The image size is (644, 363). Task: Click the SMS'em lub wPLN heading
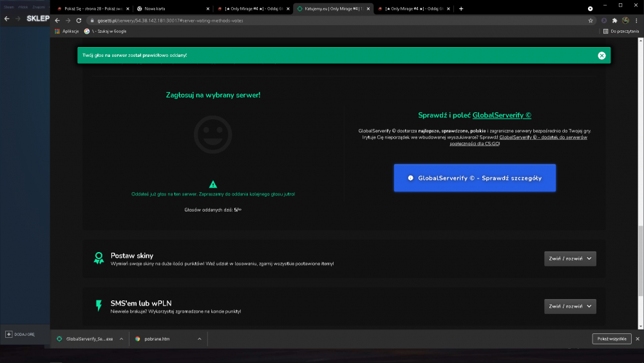point(141,304)
